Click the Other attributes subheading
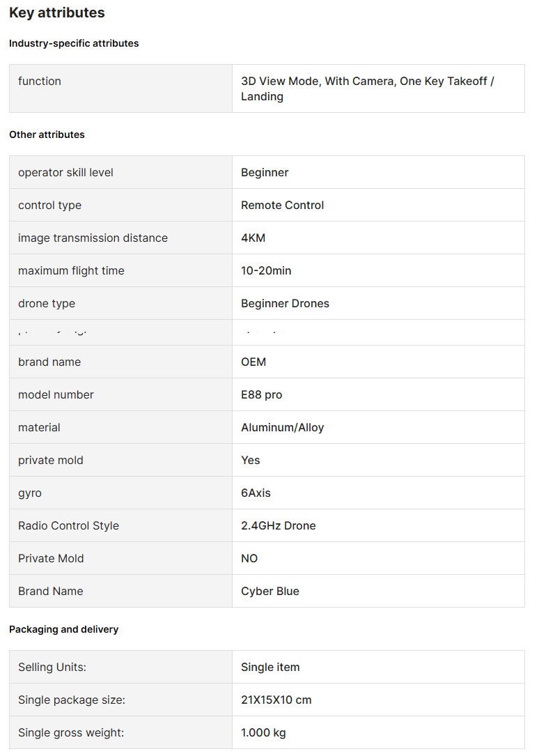Viewport: 539px width, 756px height. coord(47,134)
